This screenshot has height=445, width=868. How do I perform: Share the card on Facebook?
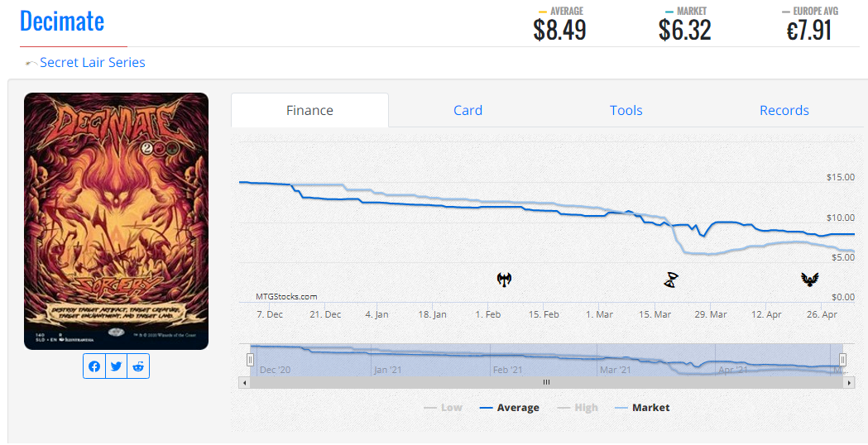pos(94,366)
